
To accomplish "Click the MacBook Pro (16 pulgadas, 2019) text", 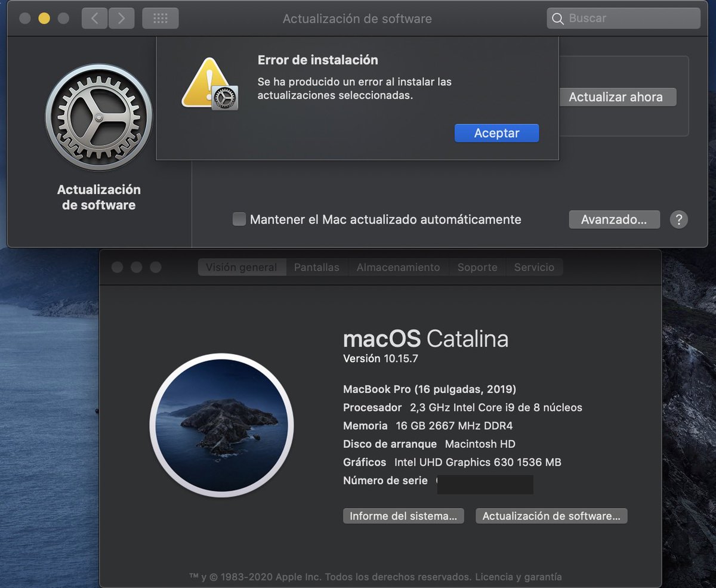I will click(x=430, y=389).
